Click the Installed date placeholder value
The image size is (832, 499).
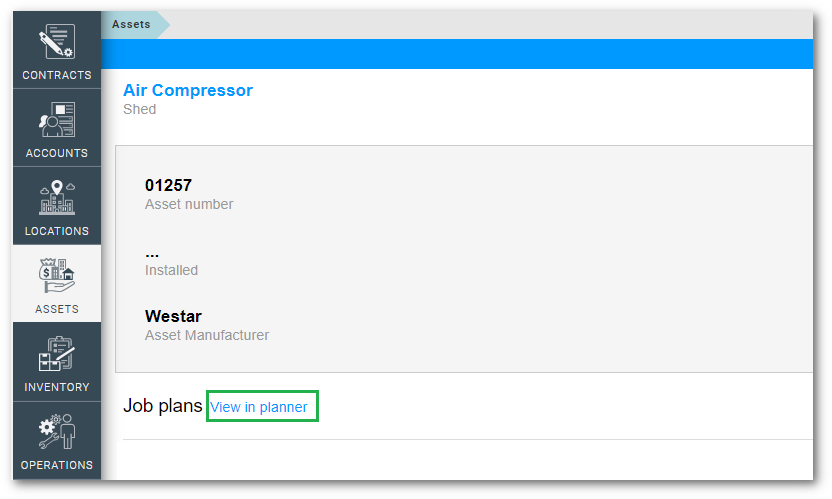click(x=152, y=252)
